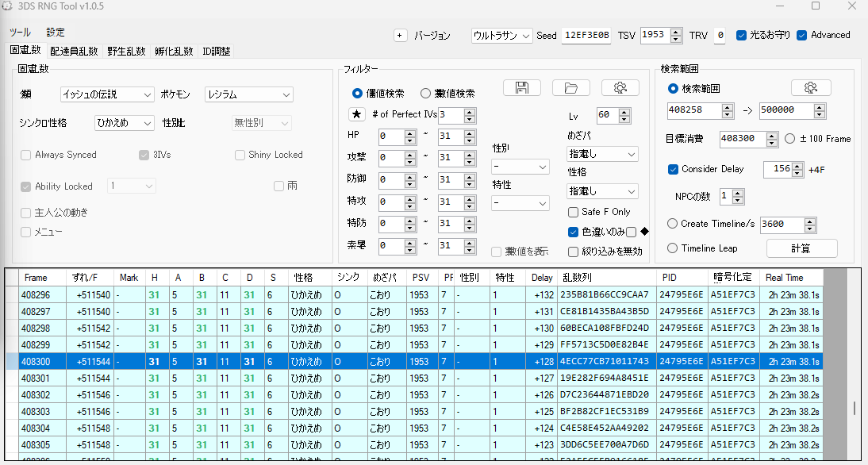Click the star button beside Perfect IVs

pyautogui.click(x=357, y=114)
